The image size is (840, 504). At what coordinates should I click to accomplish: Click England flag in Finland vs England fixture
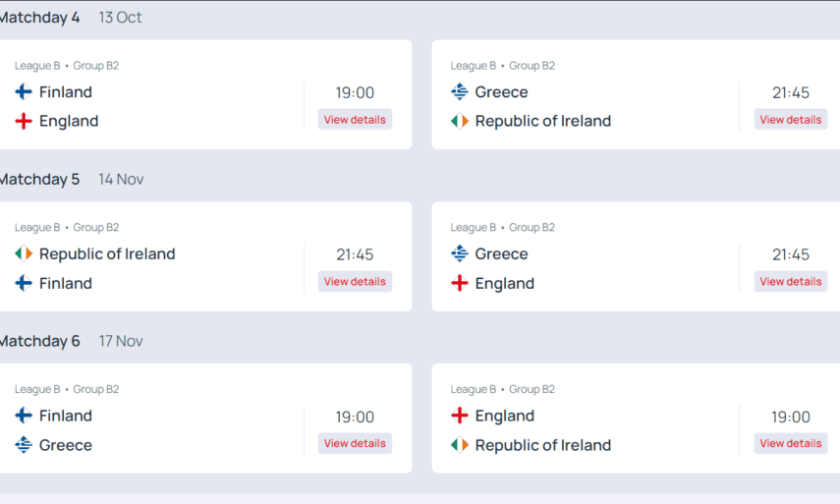tap(24, 121)
